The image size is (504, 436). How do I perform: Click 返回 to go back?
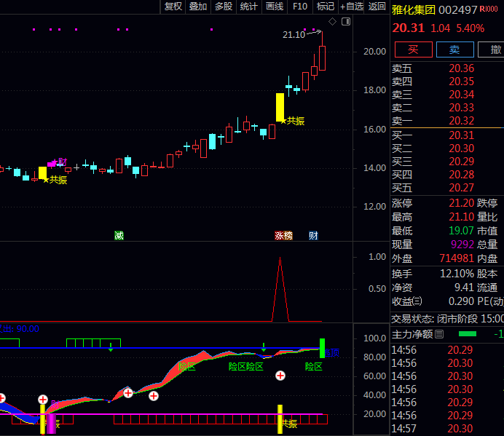point(377,7)
